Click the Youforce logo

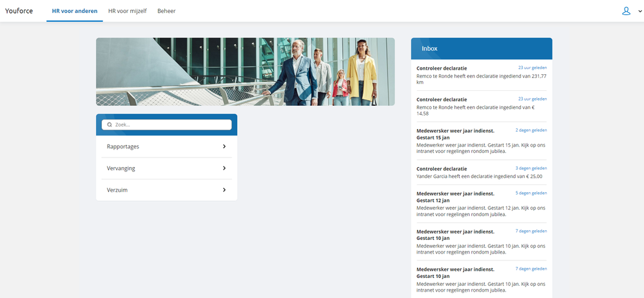tap(19, 11)
